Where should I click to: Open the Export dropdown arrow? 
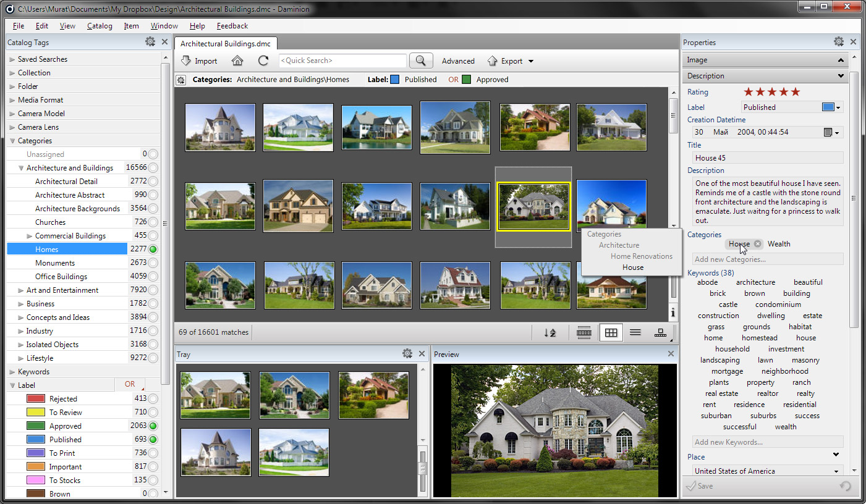(531, 61)
